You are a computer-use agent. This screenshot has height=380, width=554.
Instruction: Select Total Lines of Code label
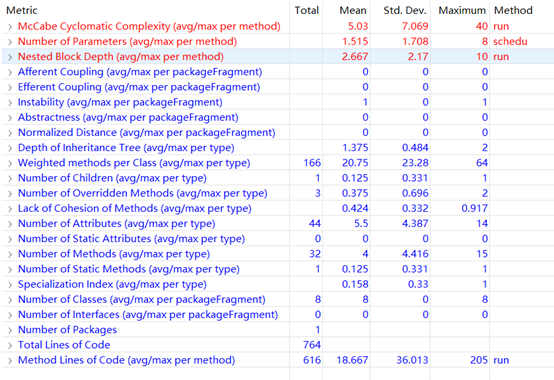[64, 345]
